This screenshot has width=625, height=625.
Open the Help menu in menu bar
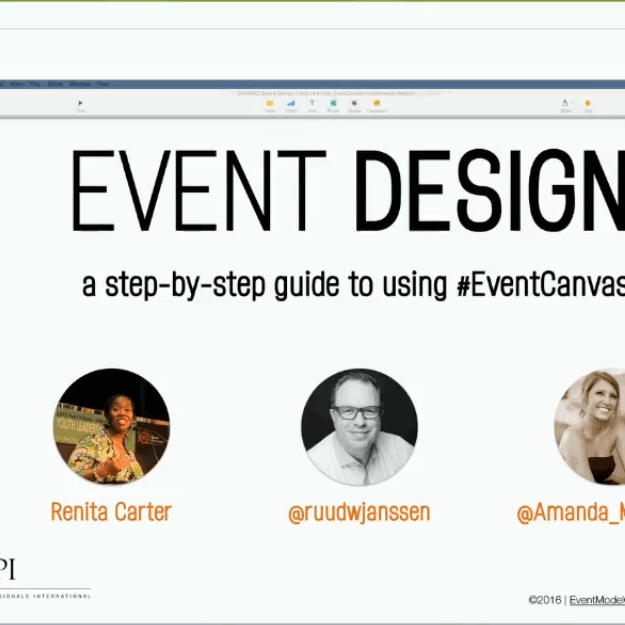click(x=103, y=84)
